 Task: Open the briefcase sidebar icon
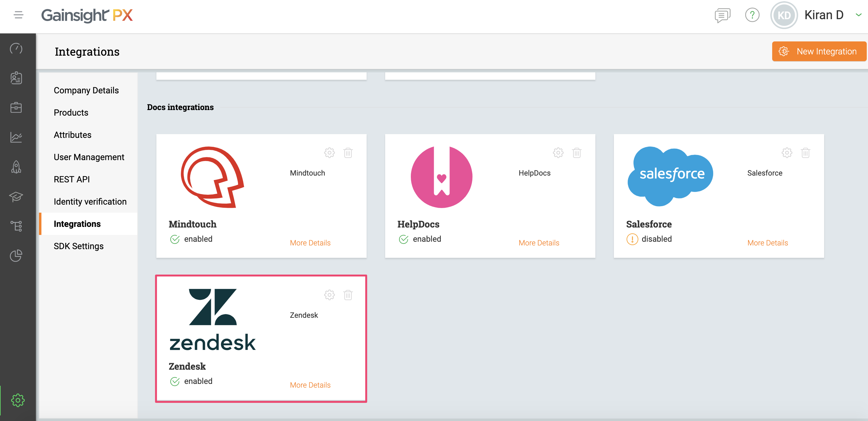coord(16,108)
